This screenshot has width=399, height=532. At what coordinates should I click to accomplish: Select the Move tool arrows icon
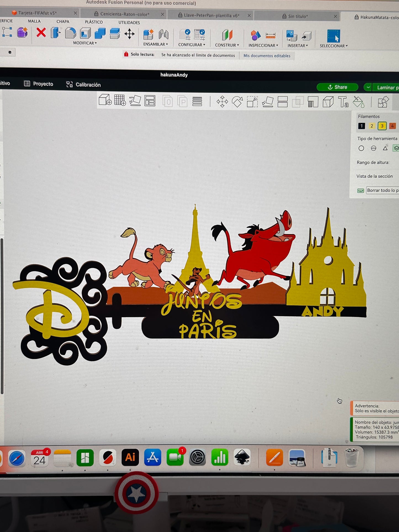(x=222, y=102)
